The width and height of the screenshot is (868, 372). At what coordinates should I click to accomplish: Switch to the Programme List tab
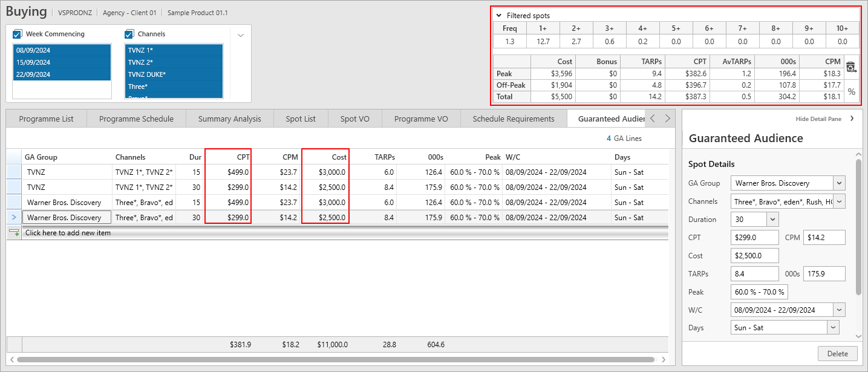click(47, 119)
